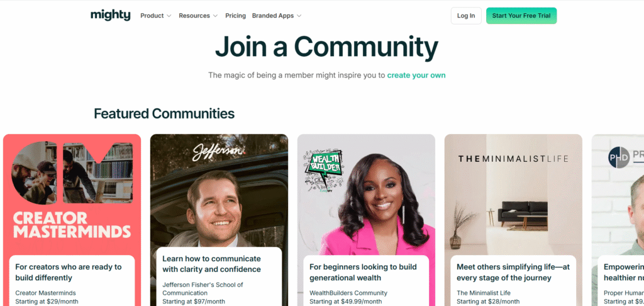Follow the 'create your own' link
The image size is (644, 306).
[416, 76]
